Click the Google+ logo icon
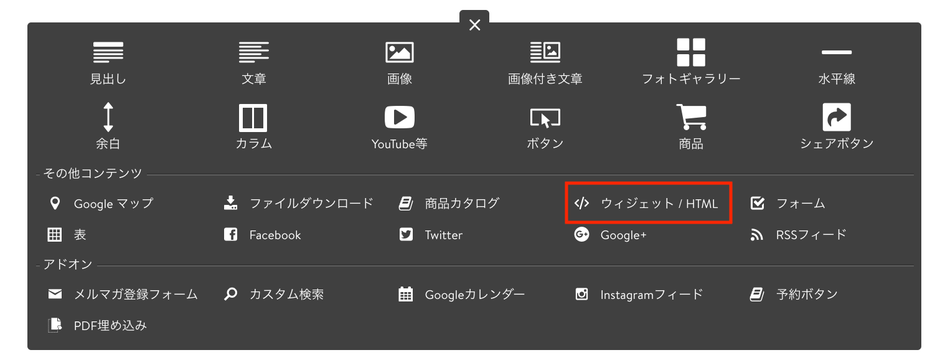Viewport: 940px width, 360px height. click(x=582, y=235)
